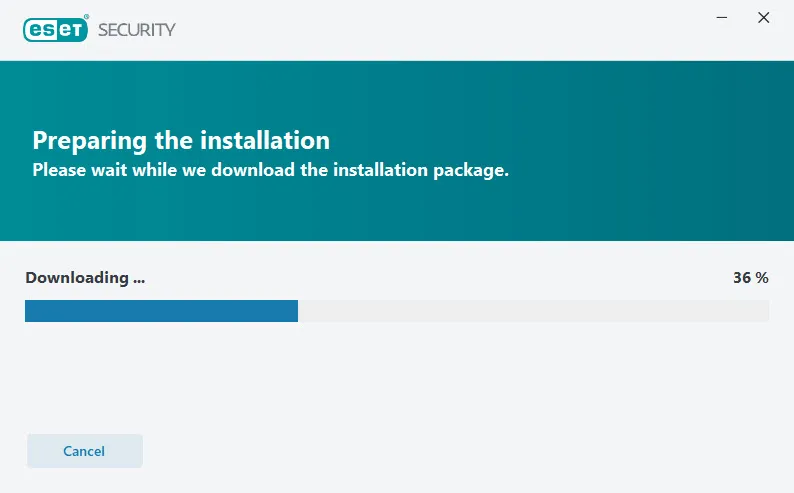
Task: Click the word Preparing in banner title
Action: (90, 141)
